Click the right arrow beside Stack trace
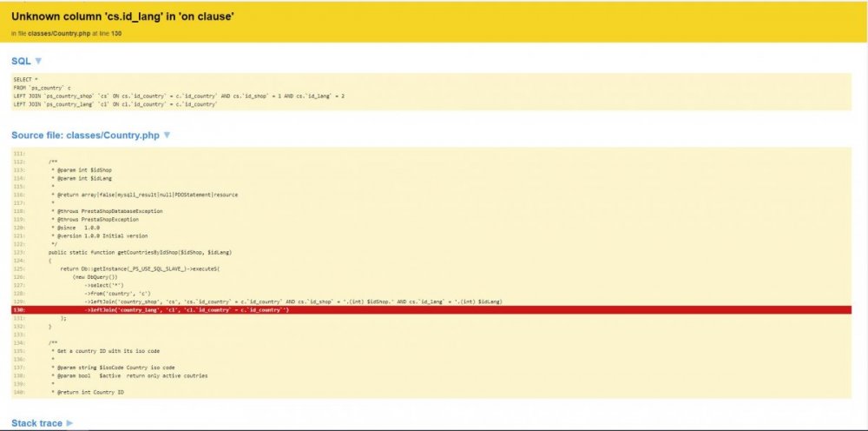Screen dimensions: 868x431 click(x=69, y=423)
